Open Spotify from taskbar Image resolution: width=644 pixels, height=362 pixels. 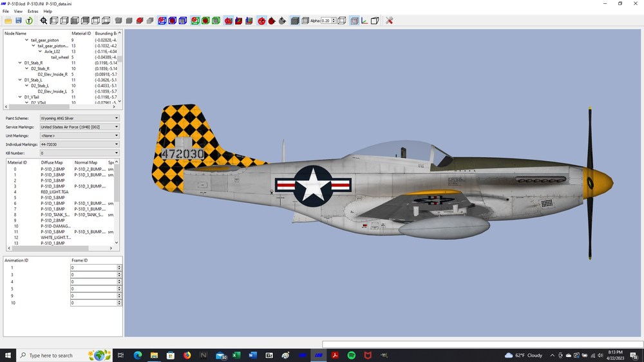[351, 356]
